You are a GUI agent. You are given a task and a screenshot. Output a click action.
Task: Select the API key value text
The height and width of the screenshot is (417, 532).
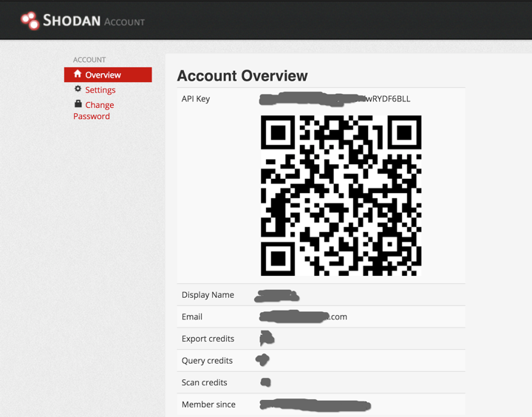coord(335,98)
